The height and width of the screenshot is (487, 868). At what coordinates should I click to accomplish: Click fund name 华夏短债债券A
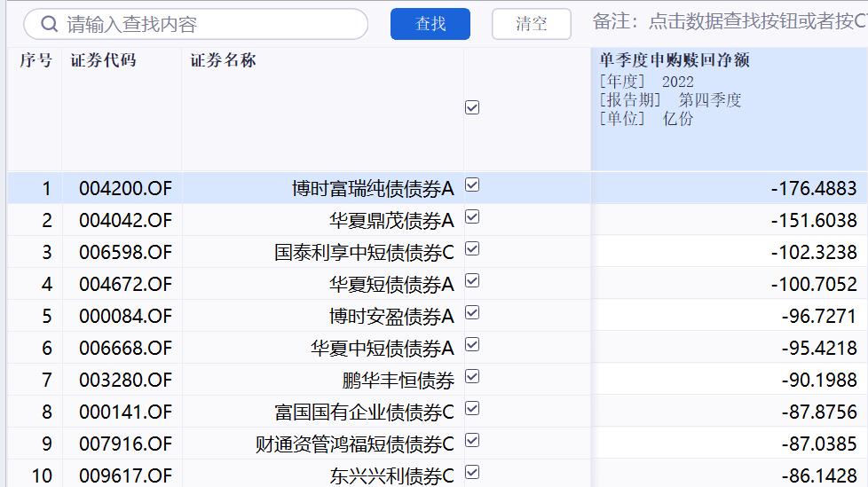coord(392,285)
